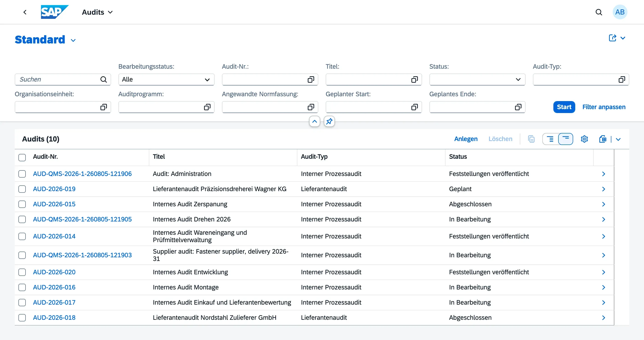The height and width of the screenshot is (340, 644).
Task: Open the share menu arrow beside share icon
Action: pos(623,38)
